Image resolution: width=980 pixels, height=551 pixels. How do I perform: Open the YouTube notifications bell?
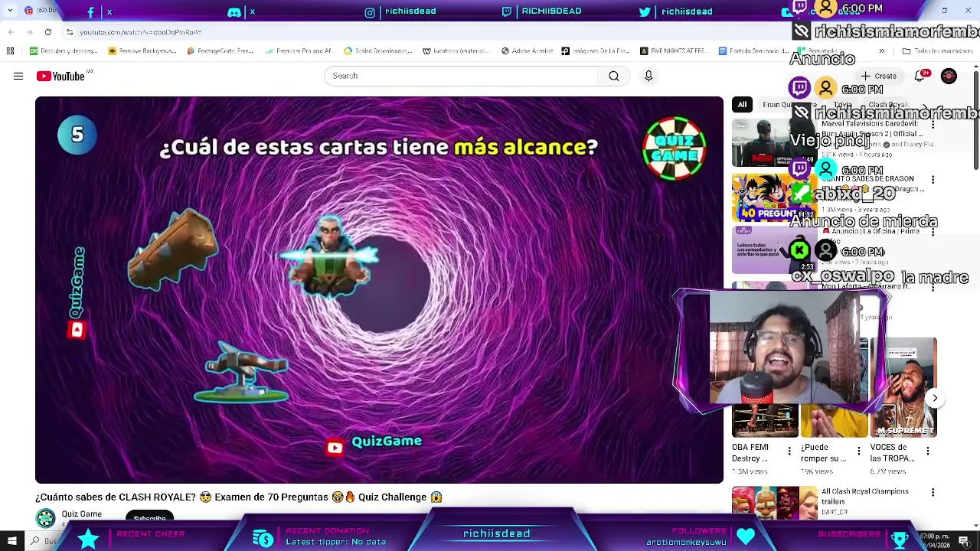(x=920, y=76)
